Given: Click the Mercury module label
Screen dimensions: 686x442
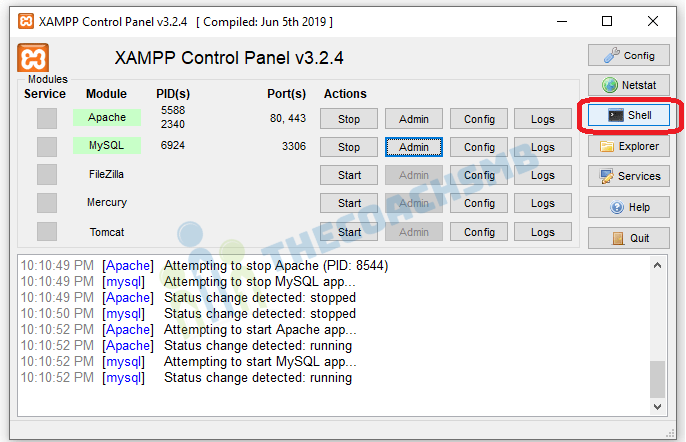Looking at the screenshot, I should (x=107, y=202).
